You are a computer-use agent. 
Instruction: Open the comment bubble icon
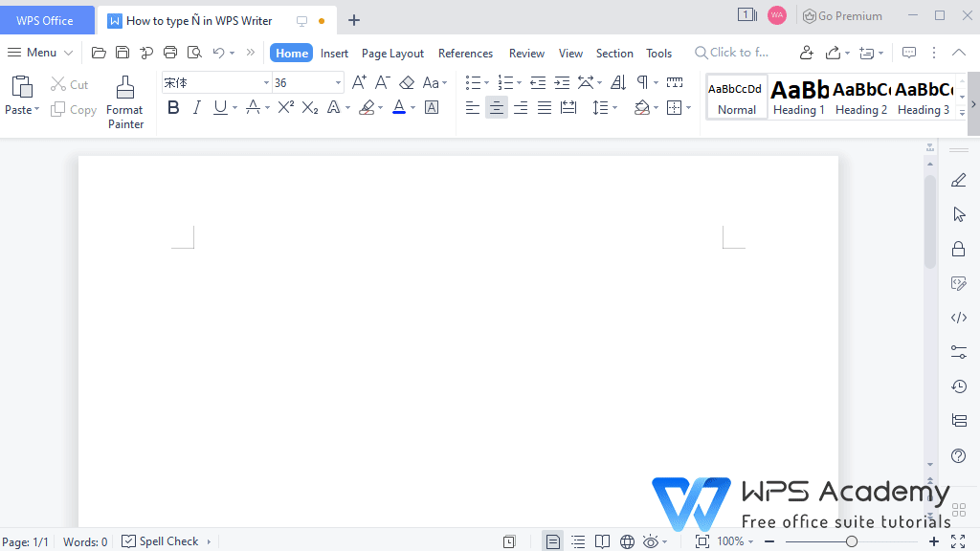909,53
